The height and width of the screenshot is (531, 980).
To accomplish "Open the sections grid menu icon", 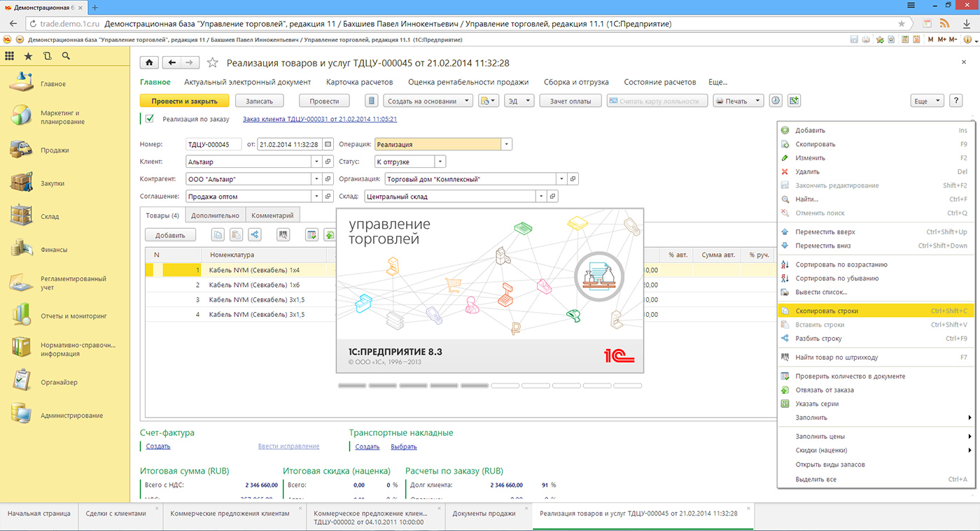I will click(x=10, y=56).
